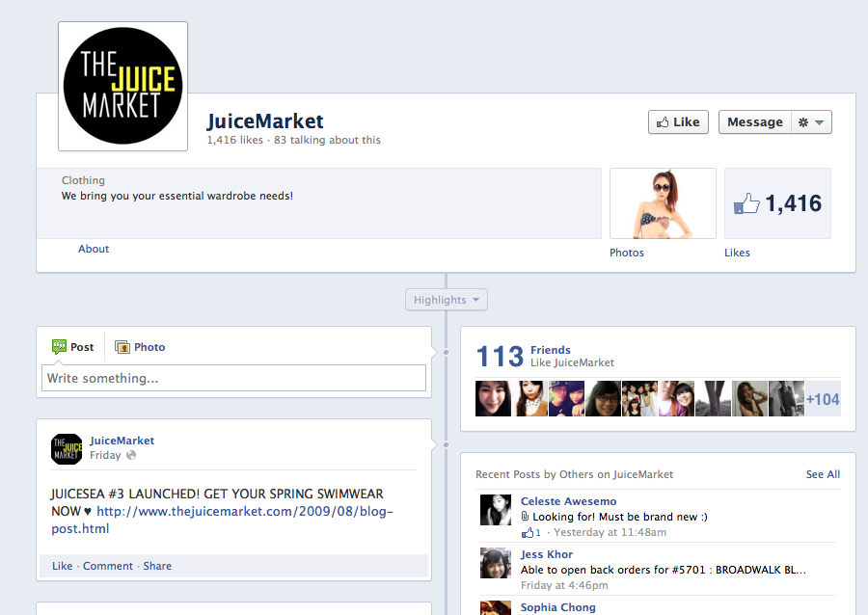Select the Post tab in composer

(73, 347)
